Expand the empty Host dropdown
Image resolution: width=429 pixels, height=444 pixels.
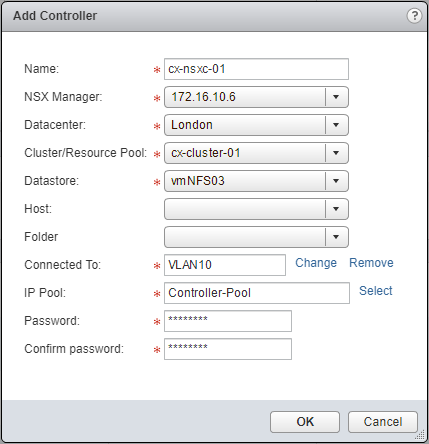[256, 209]
